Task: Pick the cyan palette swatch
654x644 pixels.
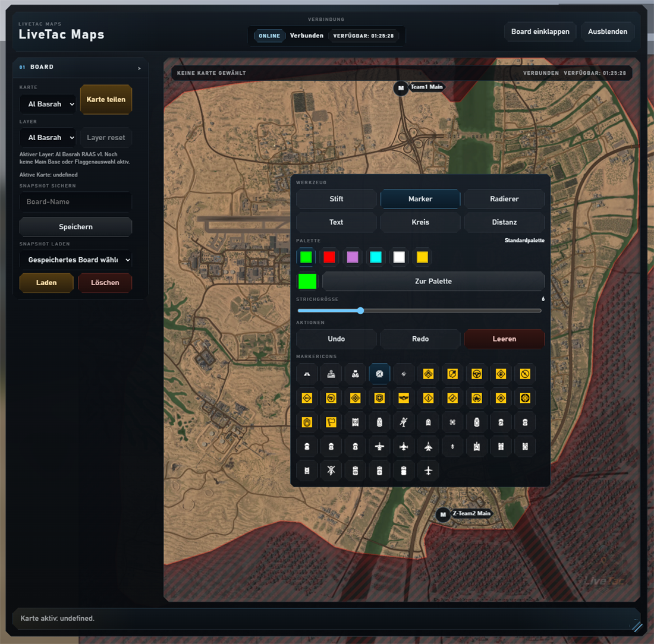Action: point(376,257)
